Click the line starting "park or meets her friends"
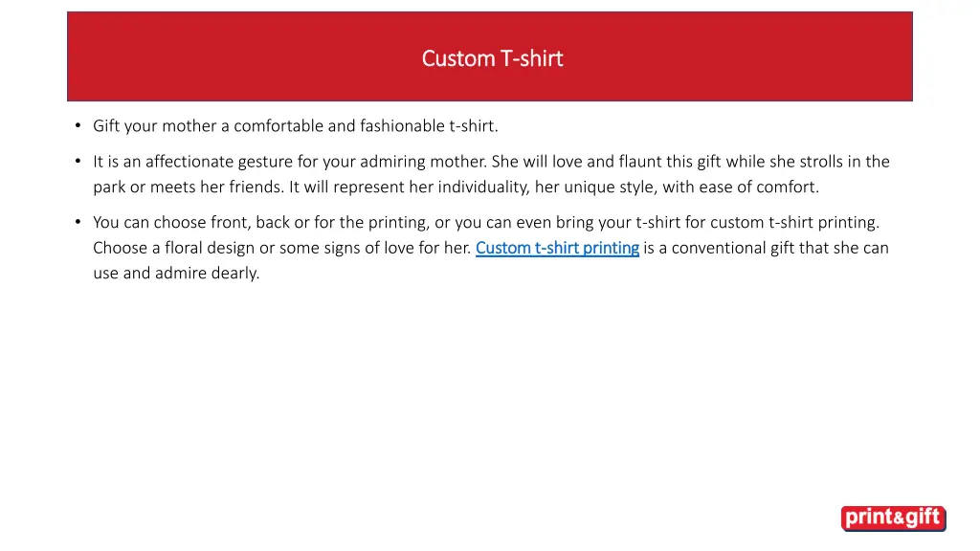The height and width of the screenshot is (551, 980). (456, 187)
